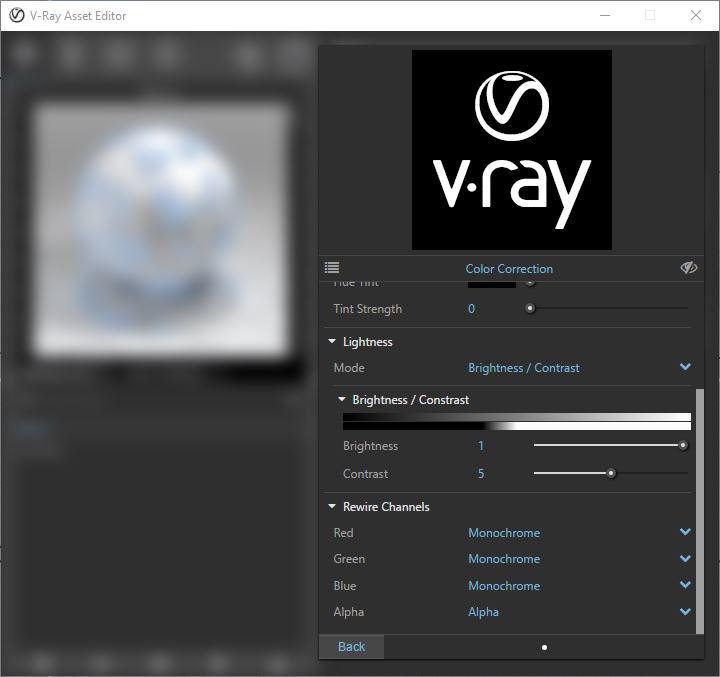
Task: Click the Contrast value field
Action: [481, 474]
